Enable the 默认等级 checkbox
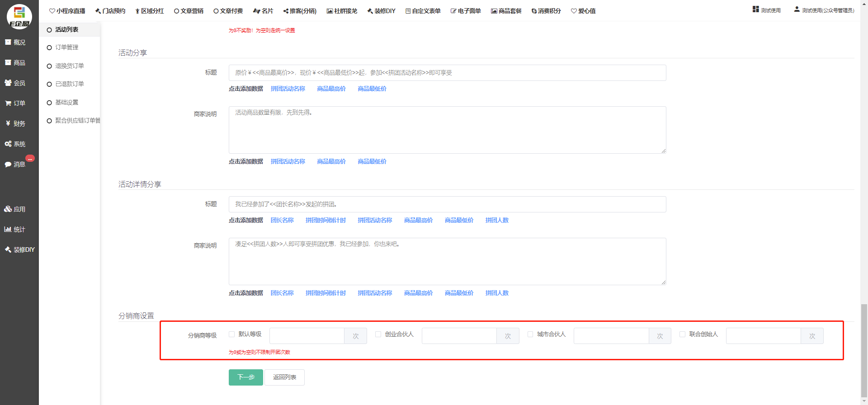 [x=232, y=334]
